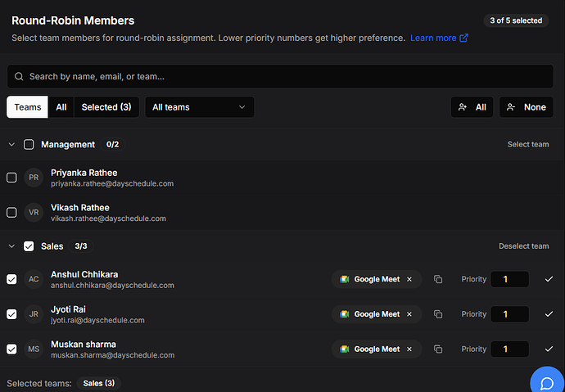Click copy icon in Muskan sharma row
Viewport: 565px width, 392px height.
click(438, 349)
